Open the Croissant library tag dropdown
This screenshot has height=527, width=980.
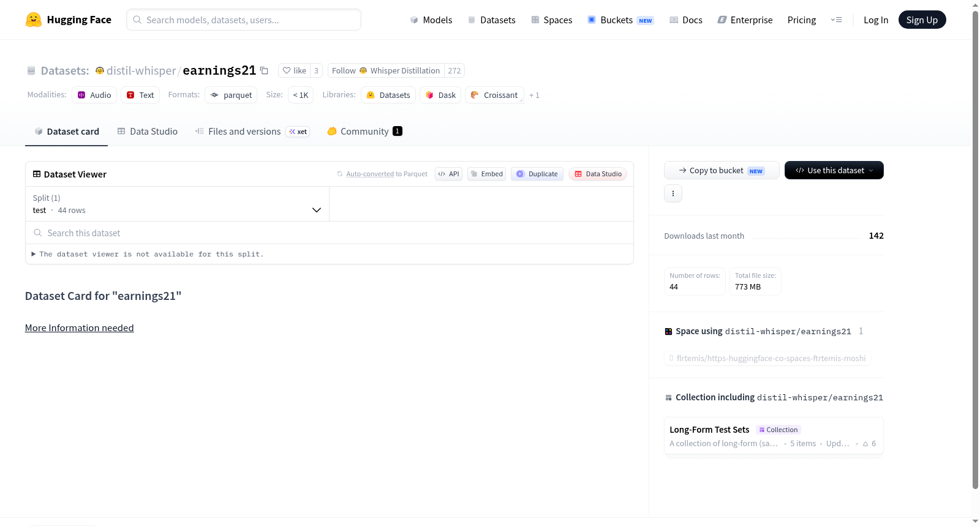tap(494, 95)
